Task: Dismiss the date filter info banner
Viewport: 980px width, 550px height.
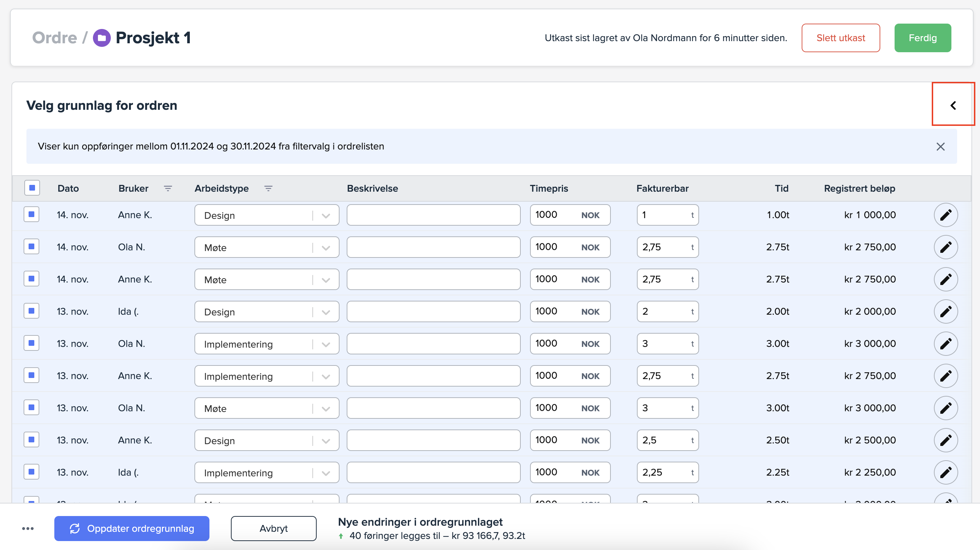Action: (x=940, y=147)
